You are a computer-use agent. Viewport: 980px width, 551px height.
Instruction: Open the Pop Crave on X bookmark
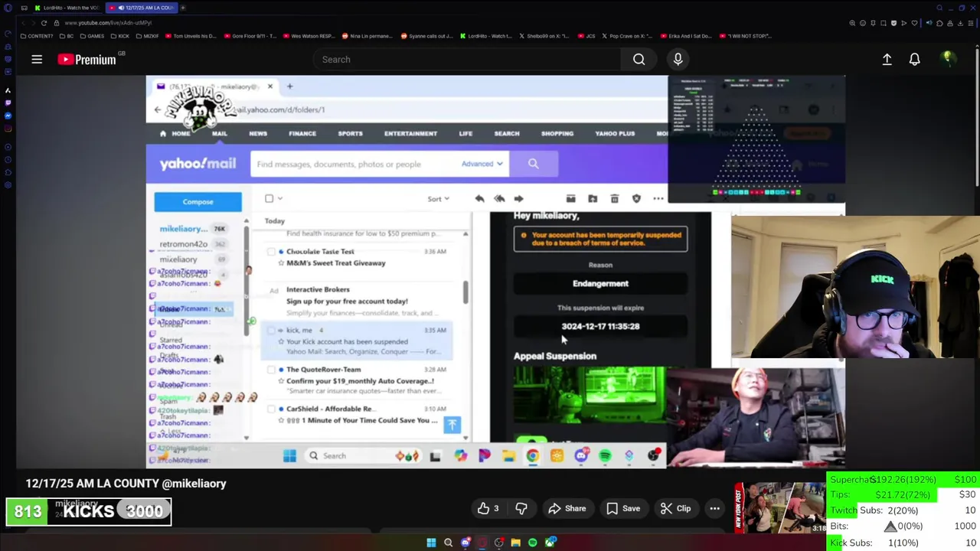626,36
